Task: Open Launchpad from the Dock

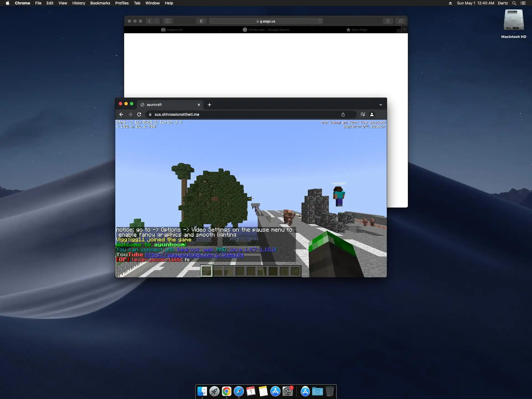Action: [214, 391]
